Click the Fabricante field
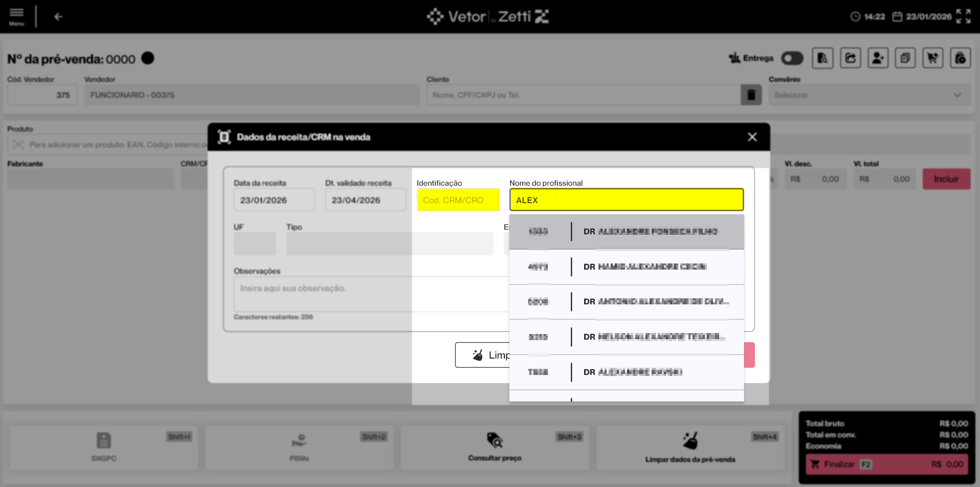The width and height of the screenshot is (980, 487). pyautogui.click(x=91, y=179)
